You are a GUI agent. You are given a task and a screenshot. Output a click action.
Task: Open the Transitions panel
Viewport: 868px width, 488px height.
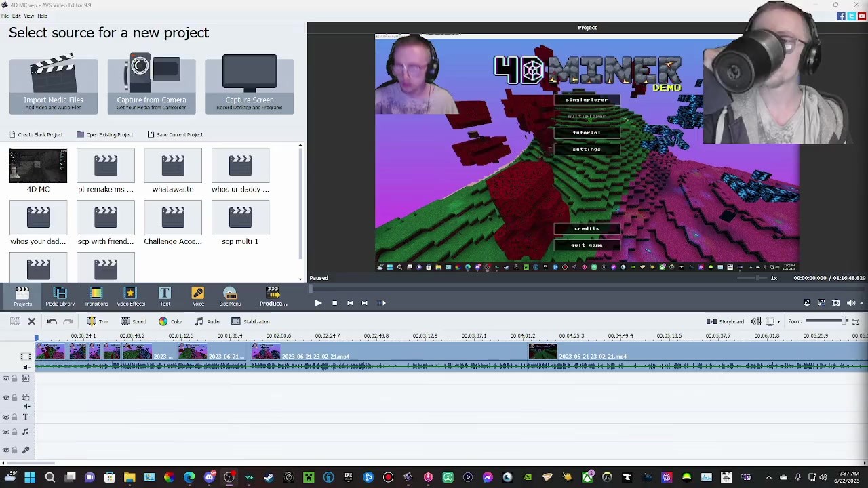click(x=96, y=297)
